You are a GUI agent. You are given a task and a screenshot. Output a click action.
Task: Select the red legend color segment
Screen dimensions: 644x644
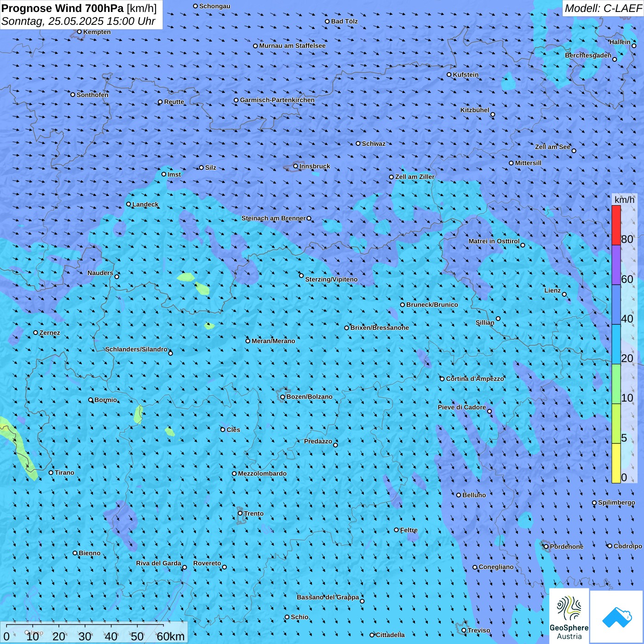coord(616,225)
